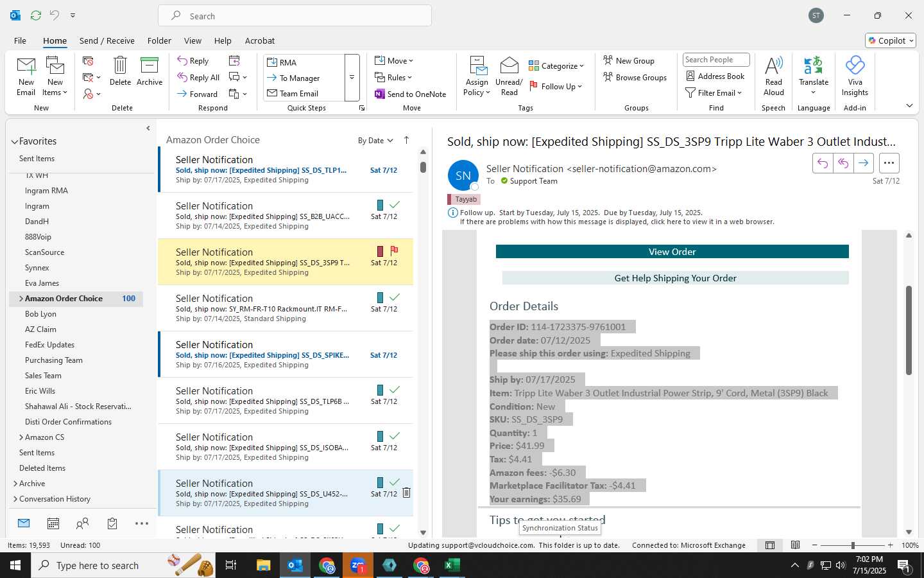Screen dimensions: 924x578
Task: Switch to Normal view in status bar
Action: [770, 545]
